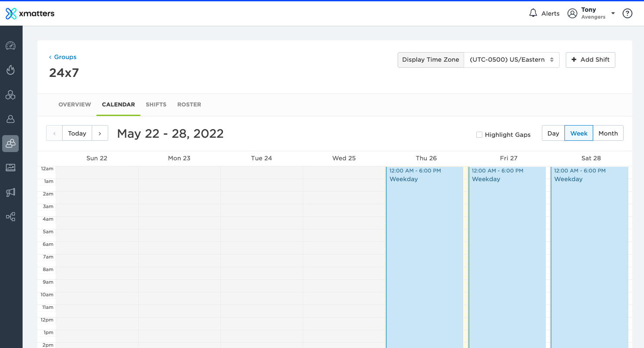644x348 pixels.
Task: Switch calendar view to Month
Action: [x=608, y=133]
